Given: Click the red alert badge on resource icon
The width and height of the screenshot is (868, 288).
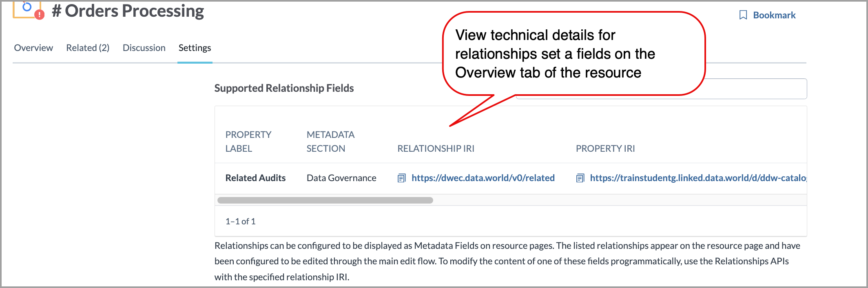Looking at the screenshot, I should [x=40, y=15].
